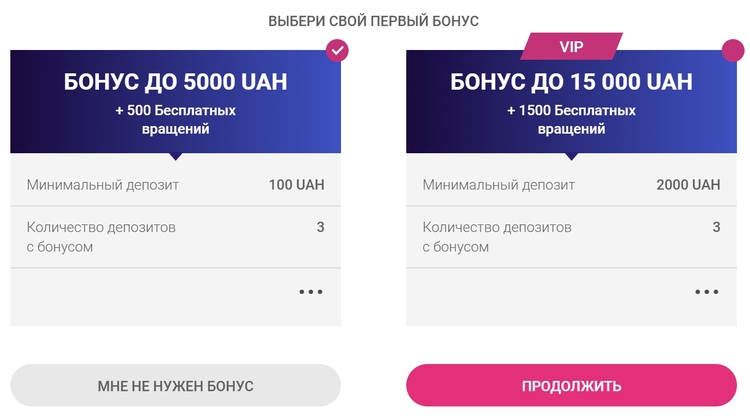Click 'Минимальный депозит' label in VIP card
Image resolution: width=750 pixels, height=420 pixels.
[499, 185]
